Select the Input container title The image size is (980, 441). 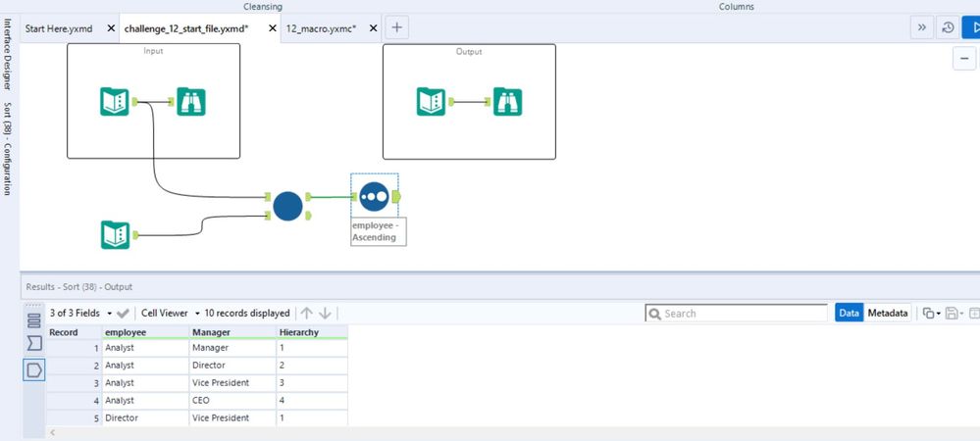pos(153,51)
